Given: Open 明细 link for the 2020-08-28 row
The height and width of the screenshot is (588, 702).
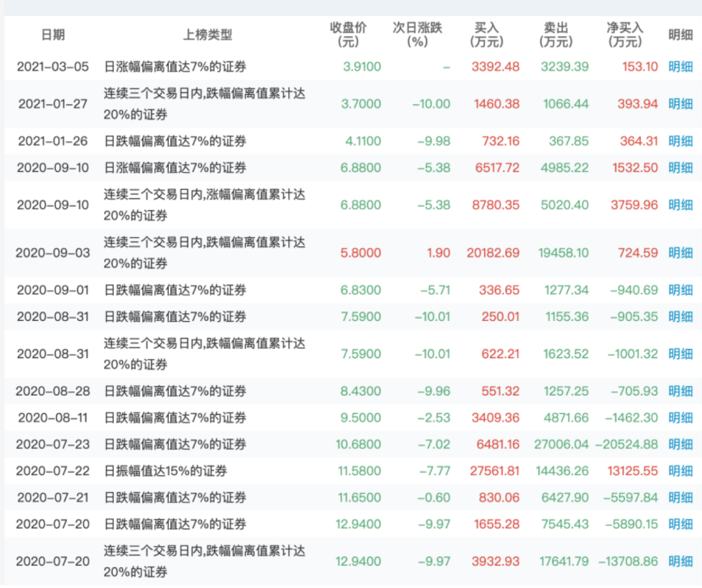Looking at the screenshot, I should pos(681,391).
